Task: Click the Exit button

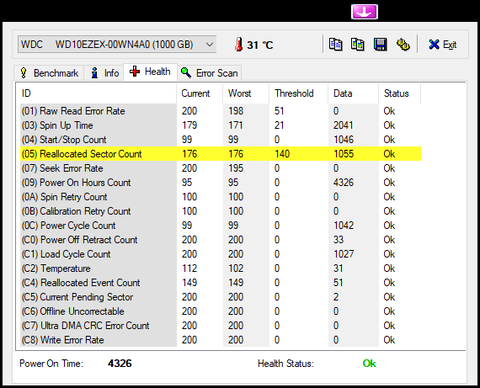Action: click(442, 45)
